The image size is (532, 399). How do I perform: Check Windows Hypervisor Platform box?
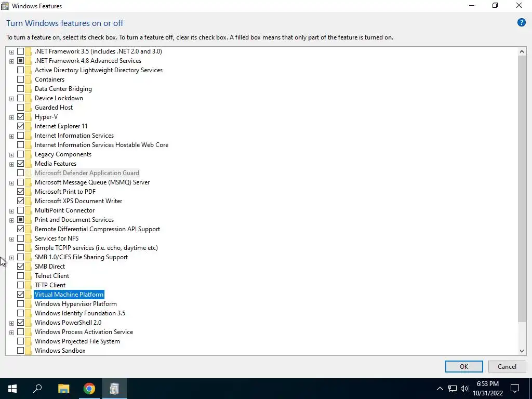(20, 303)
